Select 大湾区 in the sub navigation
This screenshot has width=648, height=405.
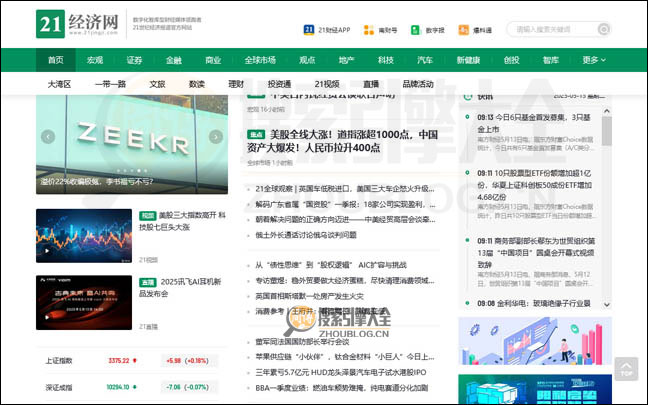[x=59, y=84]
